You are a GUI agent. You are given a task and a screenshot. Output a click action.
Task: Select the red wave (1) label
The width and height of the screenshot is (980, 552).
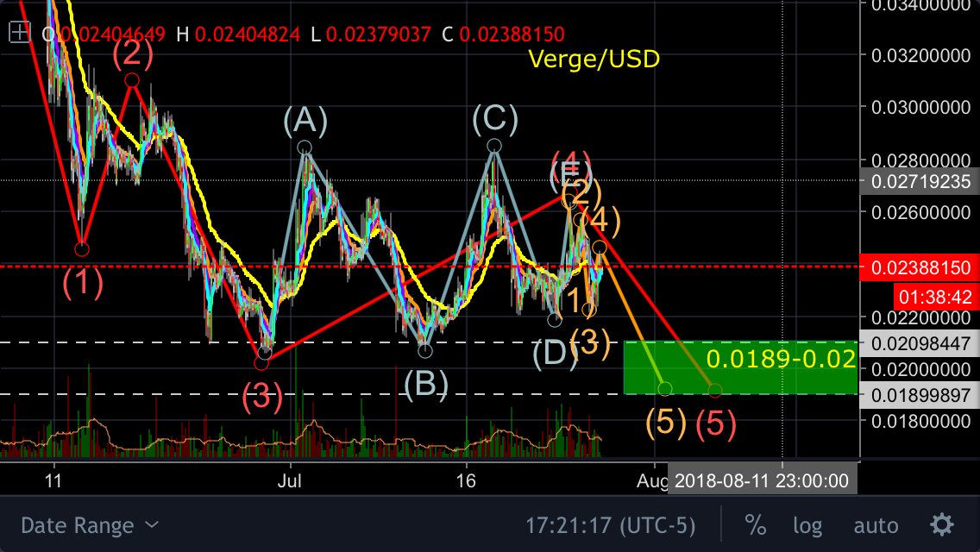tap(83, 282)
